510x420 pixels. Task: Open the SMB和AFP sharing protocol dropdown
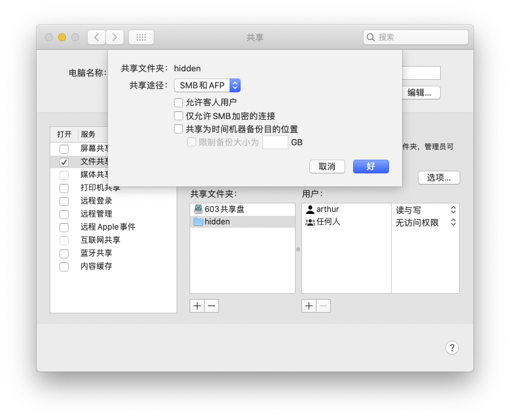[x=207, y=85]
